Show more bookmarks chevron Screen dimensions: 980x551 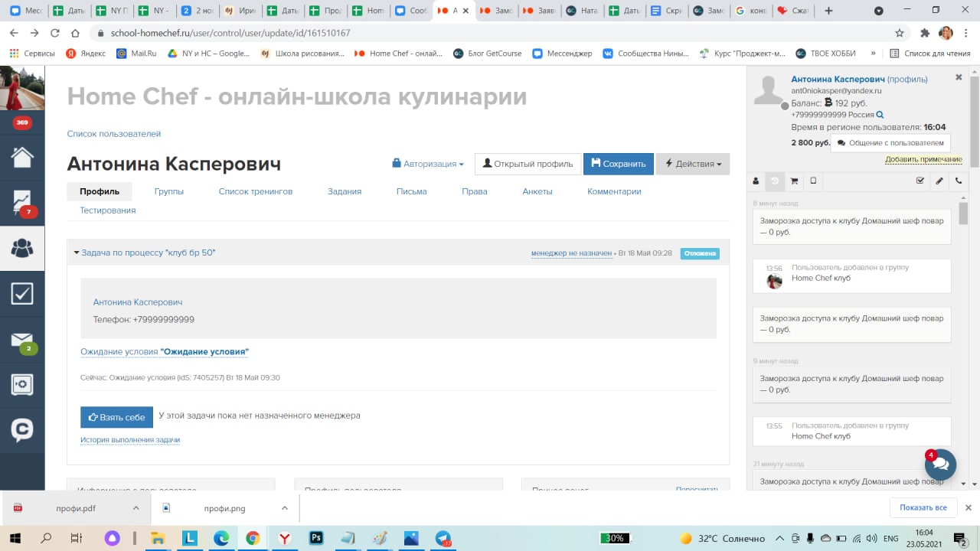coord(873,54)
